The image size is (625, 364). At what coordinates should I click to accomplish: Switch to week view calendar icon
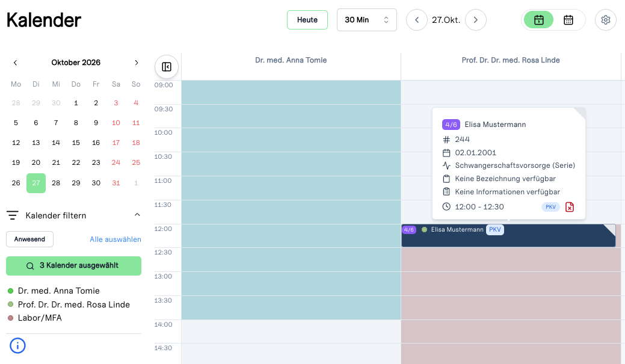[568, 20]
